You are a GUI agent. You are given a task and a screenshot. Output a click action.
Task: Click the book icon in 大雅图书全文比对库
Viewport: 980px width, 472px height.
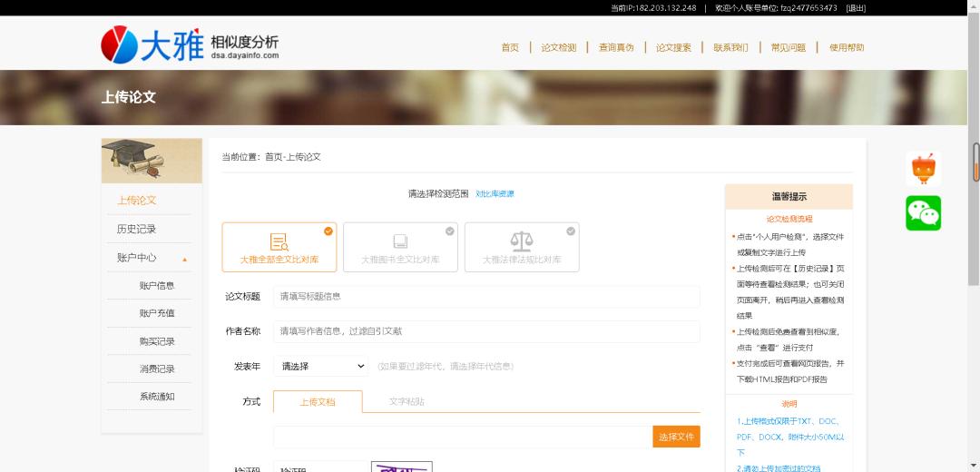coord(400,242)
